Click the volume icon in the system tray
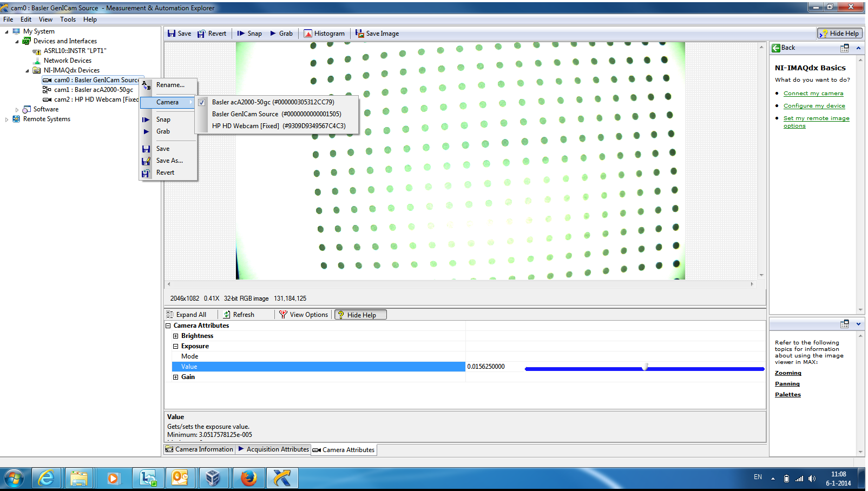 click(812, 479)
